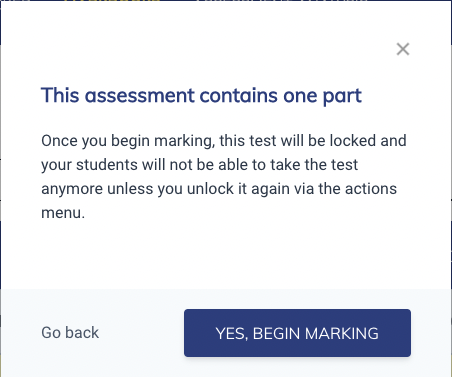
Task: Confirm and begin marking the test
Action: point(297,333)
